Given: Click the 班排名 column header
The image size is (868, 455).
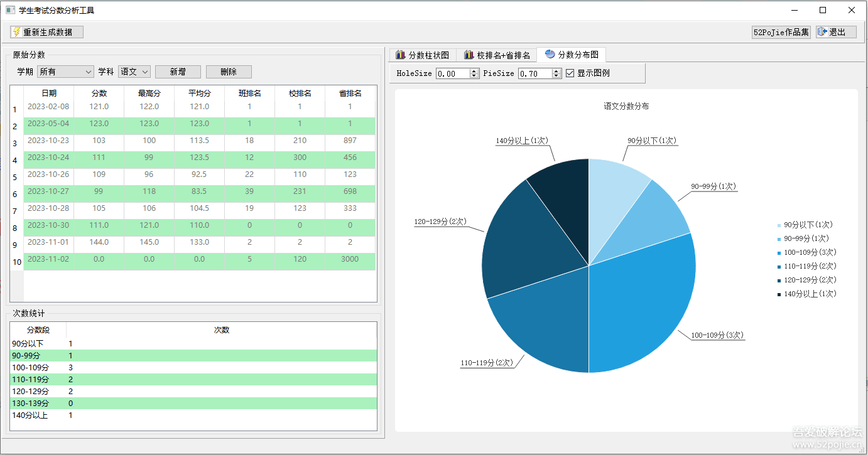Looking at the screenshot, I should (250, 94).
